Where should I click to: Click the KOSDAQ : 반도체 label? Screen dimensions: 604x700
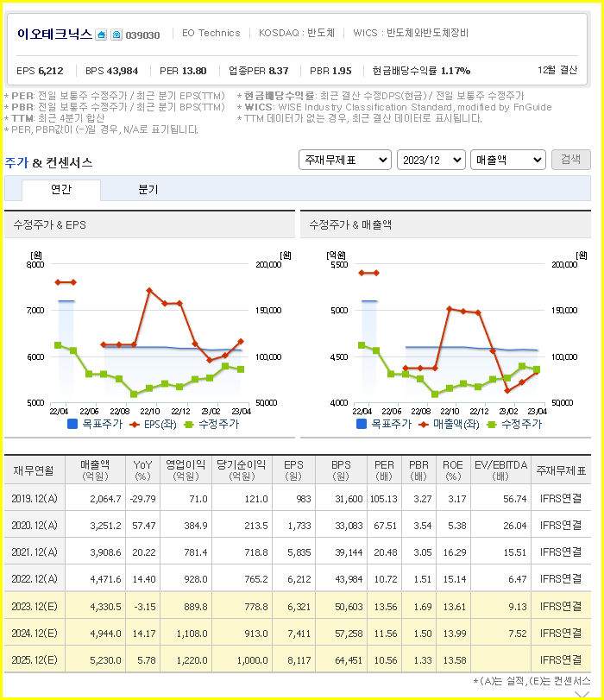point(297,33)
